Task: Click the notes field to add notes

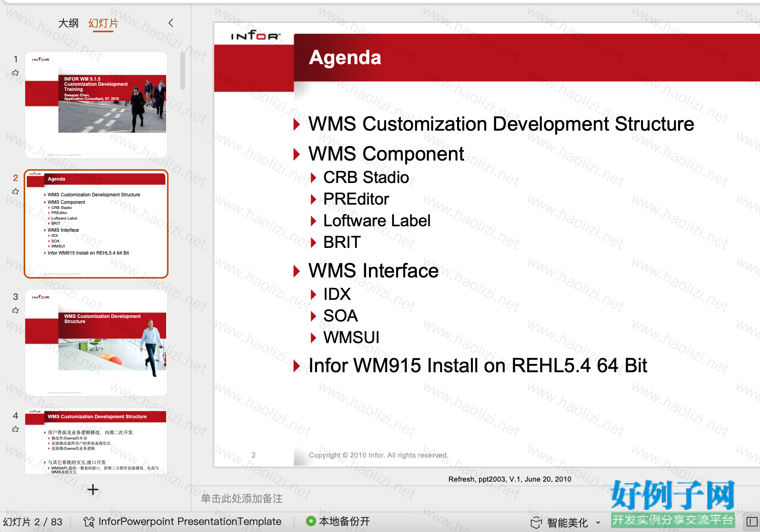Action: tap(242, 499)
